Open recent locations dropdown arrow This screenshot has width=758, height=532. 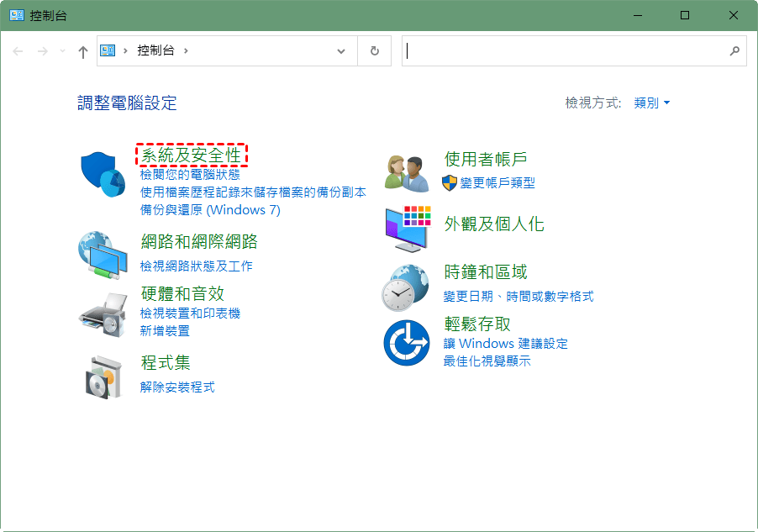click(62, 50)
